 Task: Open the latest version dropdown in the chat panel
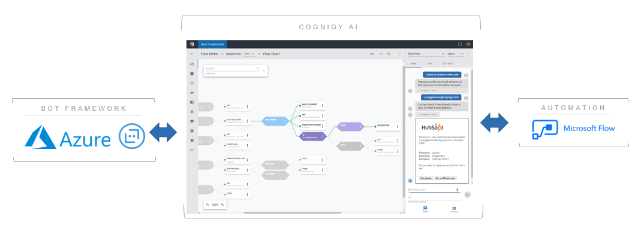456,54
